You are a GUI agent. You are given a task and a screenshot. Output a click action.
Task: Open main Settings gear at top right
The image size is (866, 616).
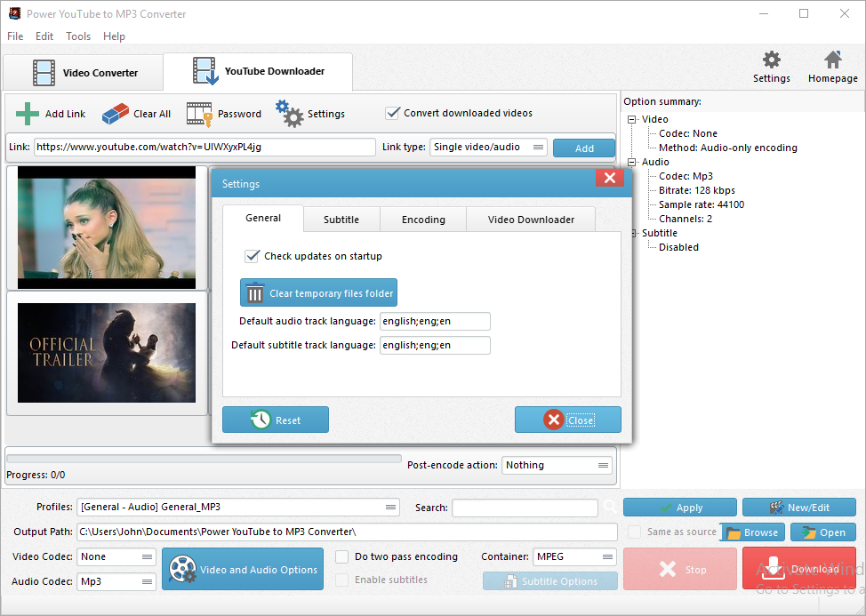[x=772, y=60]
